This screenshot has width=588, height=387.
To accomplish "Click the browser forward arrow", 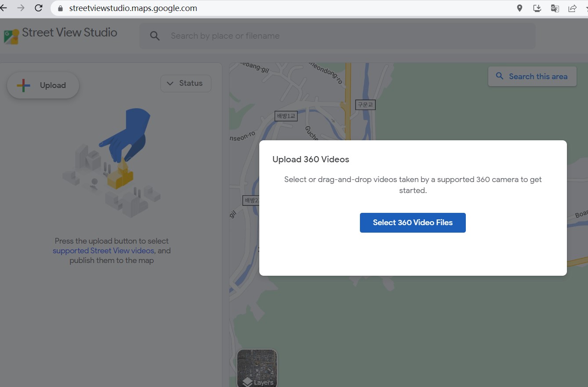I will (21, 8).
